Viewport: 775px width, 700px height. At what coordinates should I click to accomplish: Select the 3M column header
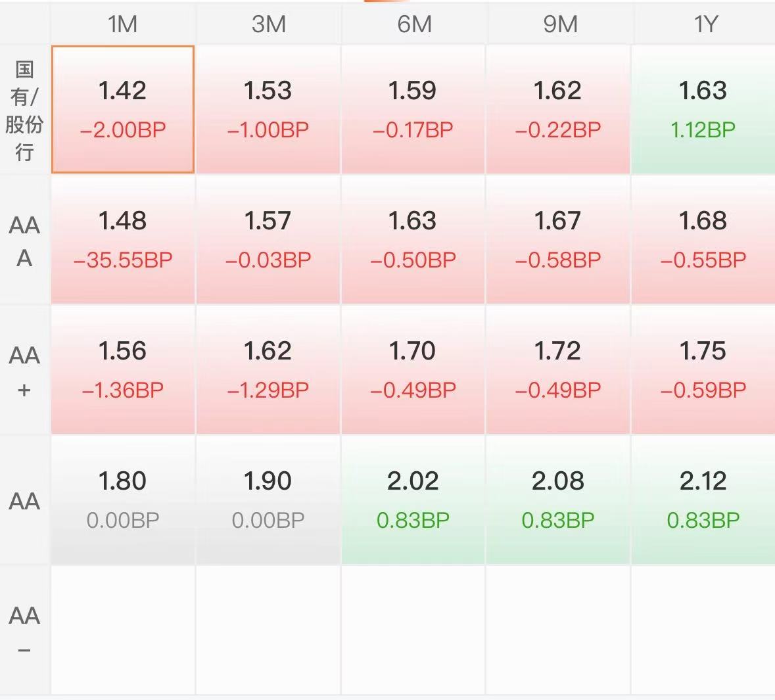coord(268,24)
